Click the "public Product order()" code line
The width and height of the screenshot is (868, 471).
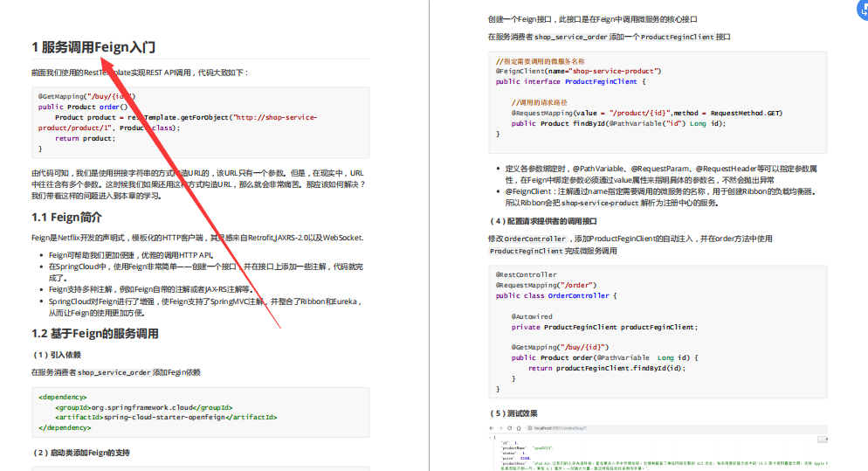click(83, 107)
